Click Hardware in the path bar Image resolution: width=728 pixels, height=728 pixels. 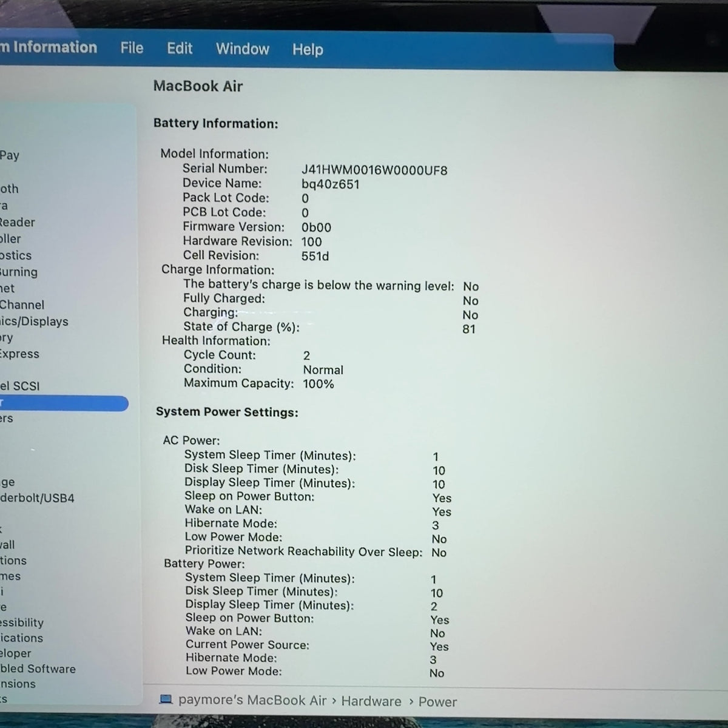click(371, 701)
